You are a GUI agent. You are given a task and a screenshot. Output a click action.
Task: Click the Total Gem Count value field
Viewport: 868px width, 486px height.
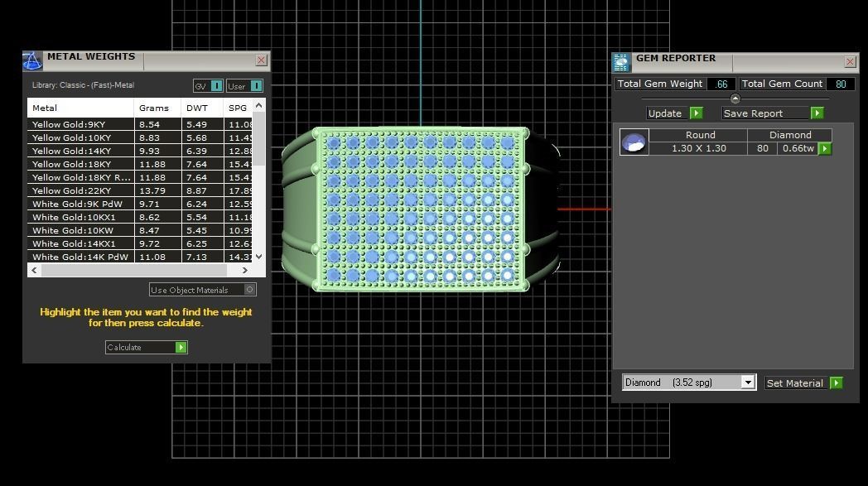841,84
